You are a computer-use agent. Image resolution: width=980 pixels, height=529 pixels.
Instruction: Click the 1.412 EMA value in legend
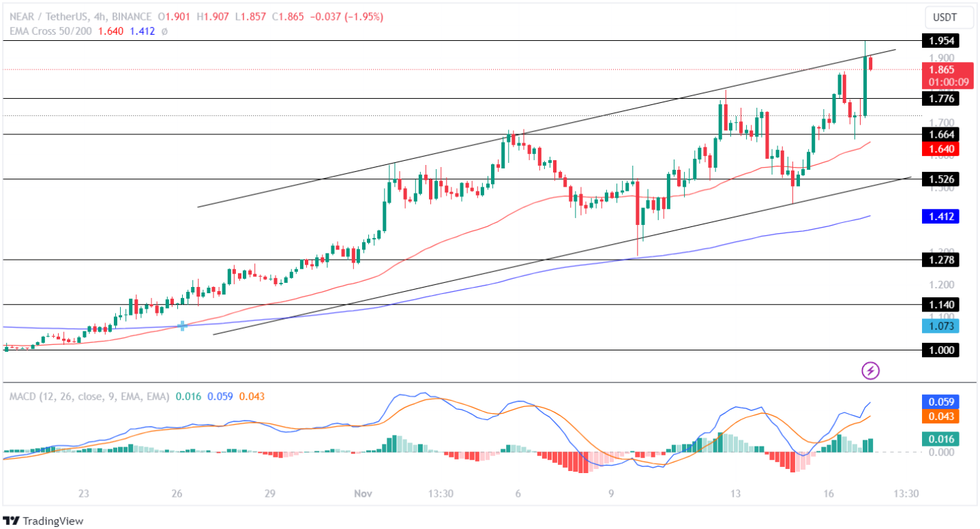pos(143,31)
